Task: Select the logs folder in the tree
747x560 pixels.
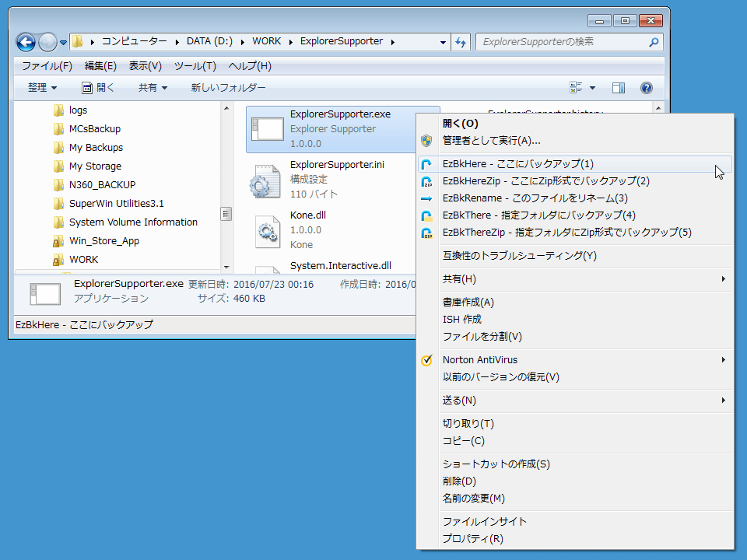Action: coord(78,110)
